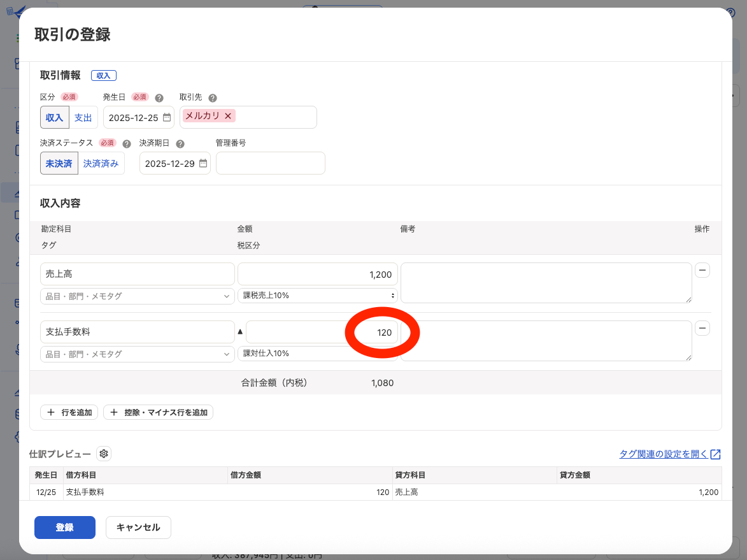Image resolution: width=747 pixels, height=560 pixels.
Task: Open 仕訳プレビュー gear settings
Action: 104,454
